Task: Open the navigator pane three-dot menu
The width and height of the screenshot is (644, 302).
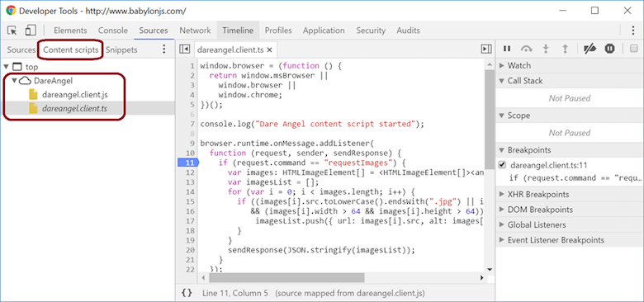Action: point(163,50)
